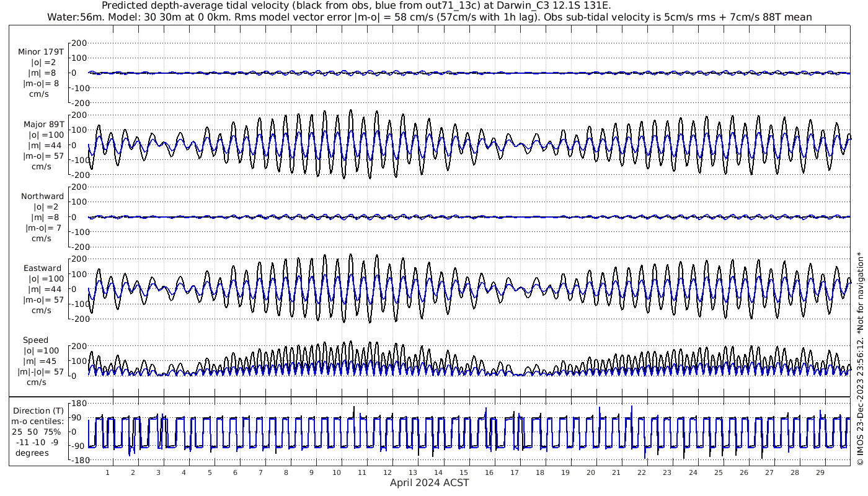This screenshot has height=496, width=868.
Task: Click the subtitle starting 'Water:56m. Model:'
Action: (430, 17)
